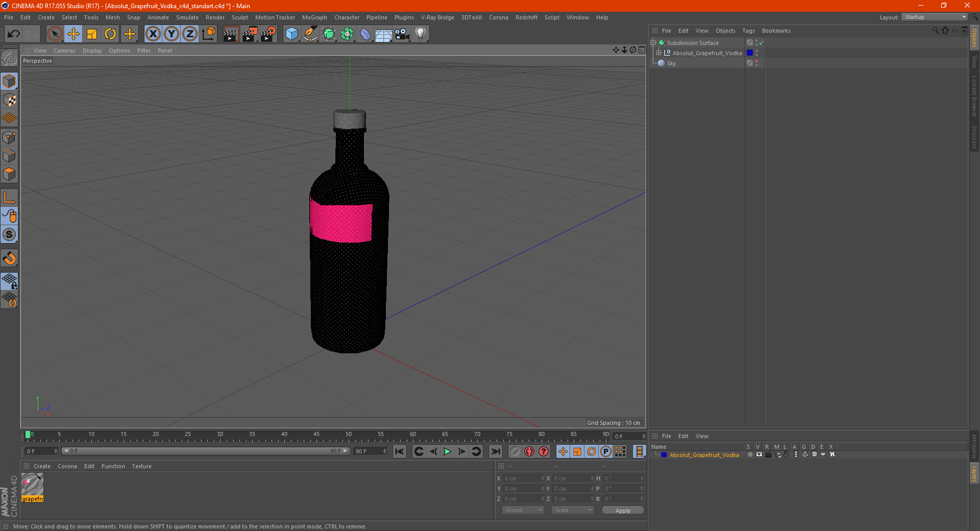Screen dimensions: 980x531
Task: Go to end of animation
Action: pyautogui.click(x=495, y=451)
